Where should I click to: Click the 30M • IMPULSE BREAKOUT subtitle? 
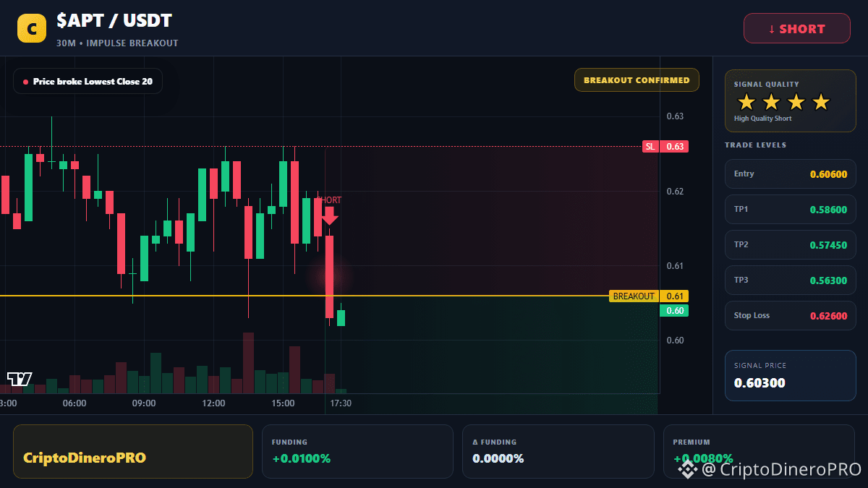coord(117,43)
